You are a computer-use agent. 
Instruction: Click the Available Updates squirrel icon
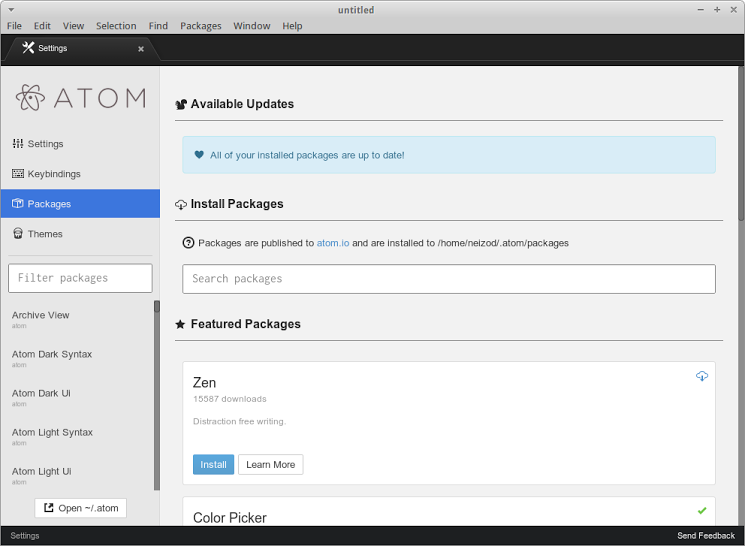click(x=181, y=104)
